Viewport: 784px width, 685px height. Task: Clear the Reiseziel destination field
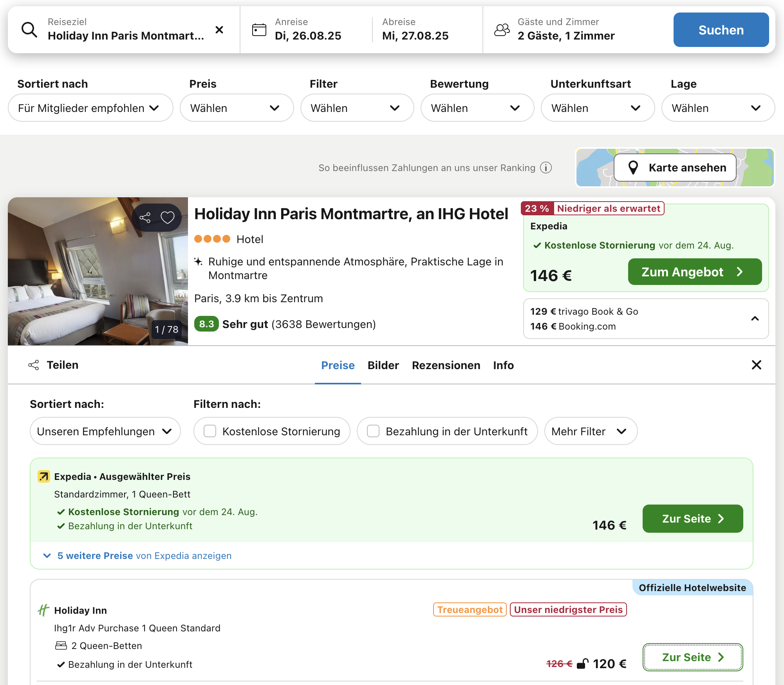tap(219, 30)
